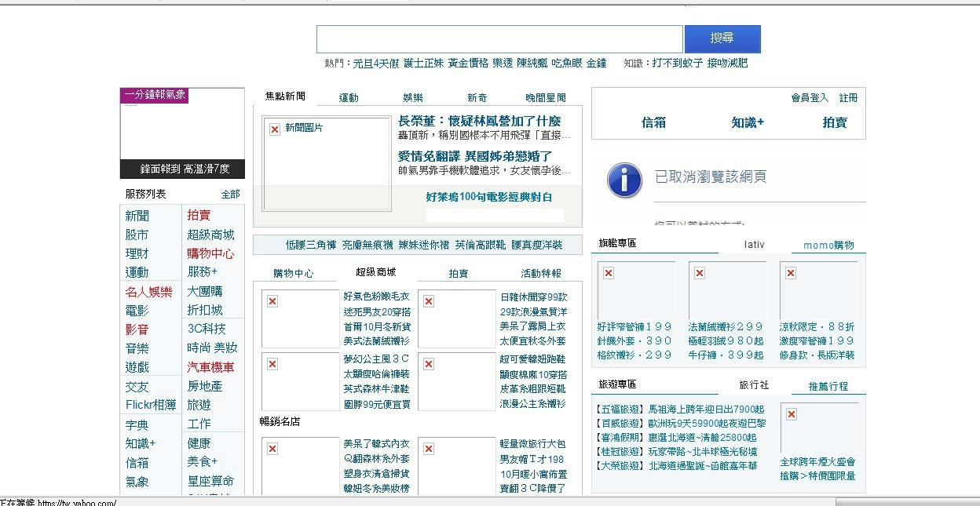Click product text 極輕羽絨980起
Screen dimensions: 980x506
(726, 340)
